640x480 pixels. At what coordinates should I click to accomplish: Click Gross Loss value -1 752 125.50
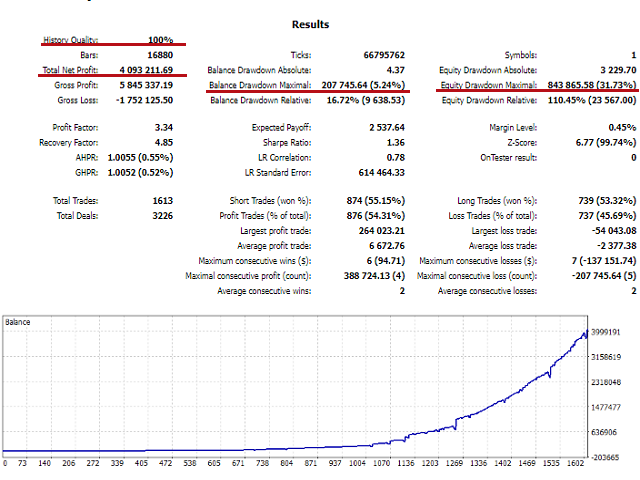coord(144,100)
